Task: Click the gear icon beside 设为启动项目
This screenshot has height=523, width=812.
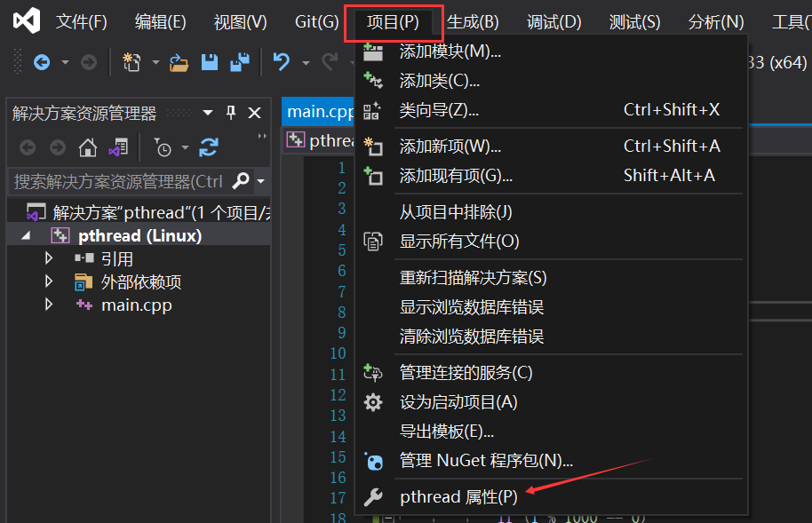Action: click(x=373, y=402)
